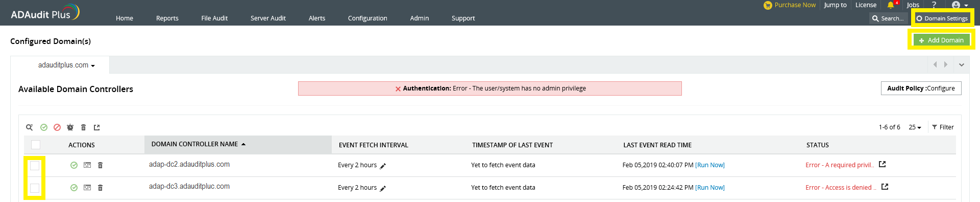Click the Add Domain button
The width and height of the screenshot is (980, 202).
pyautogui.click(x=941, y=40)
